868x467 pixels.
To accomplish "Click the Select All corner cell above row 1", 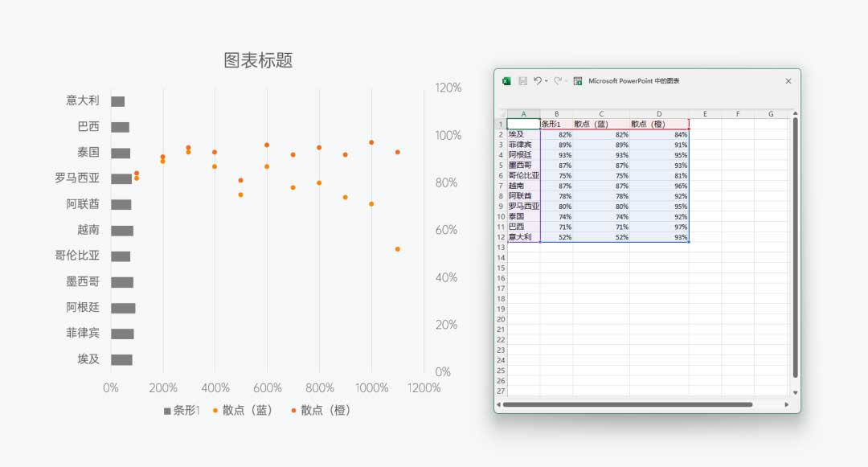I will point(500,114).
